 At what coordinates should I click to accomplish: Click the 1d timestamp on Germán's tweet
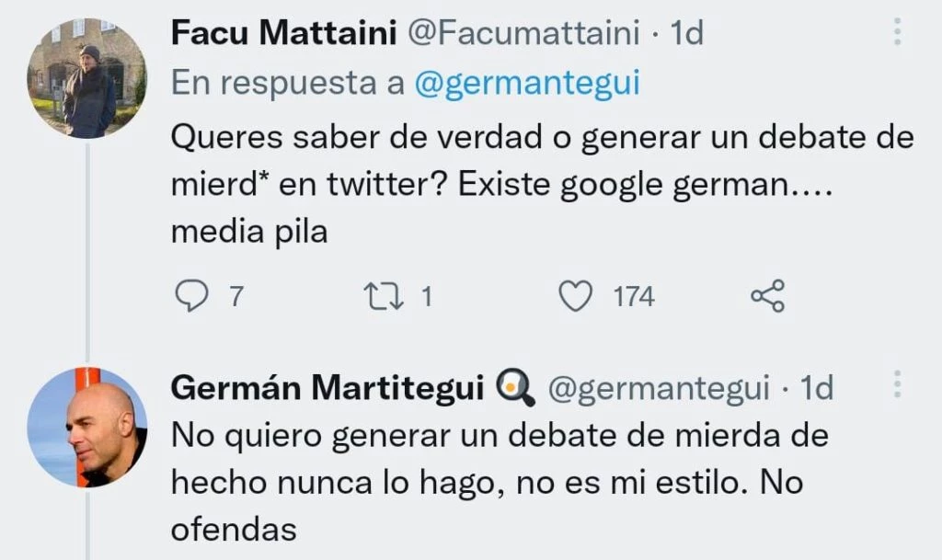(x=815, y=389)
